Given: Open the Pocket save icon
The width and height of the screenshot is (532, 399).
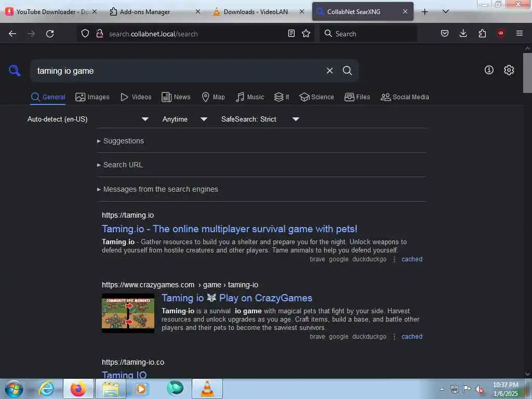Looking at the screenshot, I should (x=445, y=33).
